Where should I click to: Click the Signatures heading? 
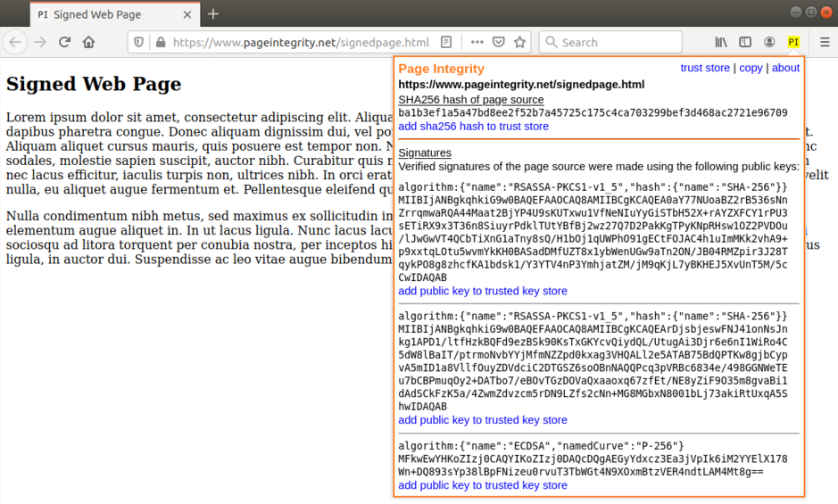tap(424, 153)
